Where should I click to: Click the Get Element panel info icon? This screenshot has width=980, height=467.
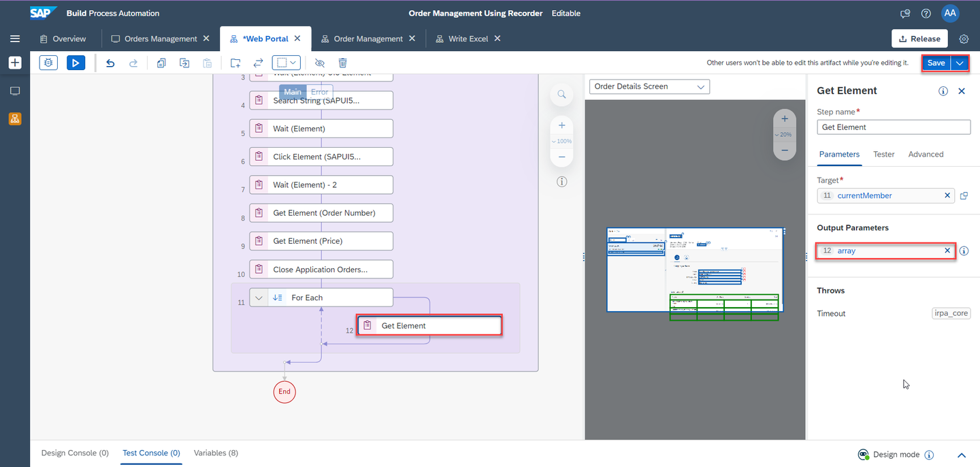[943, 91]
